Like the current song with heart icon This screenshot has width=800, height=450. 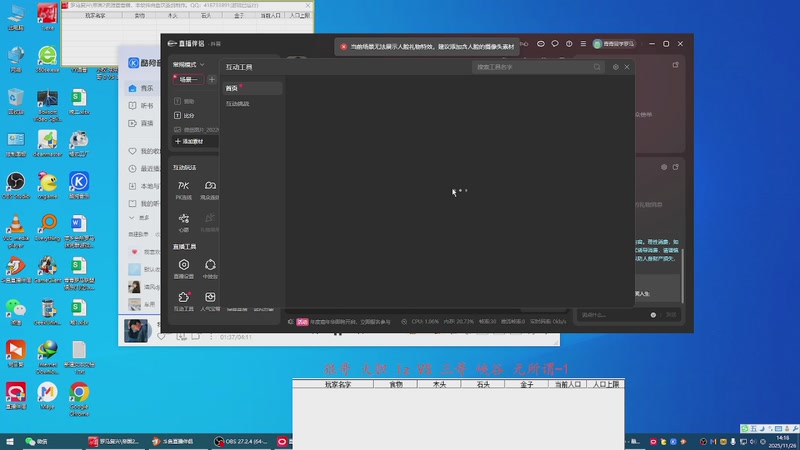pos(161,337)
